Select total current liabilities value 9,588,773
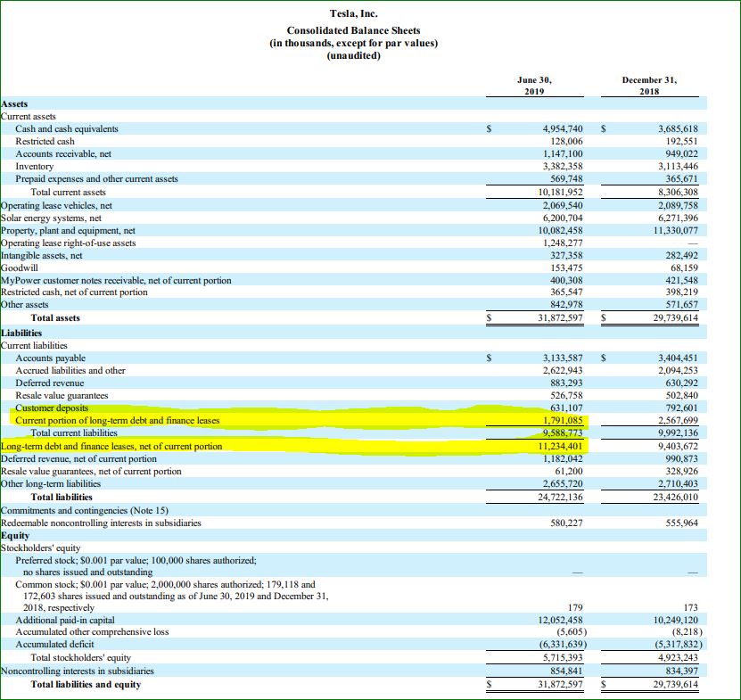 coord(563,432)
